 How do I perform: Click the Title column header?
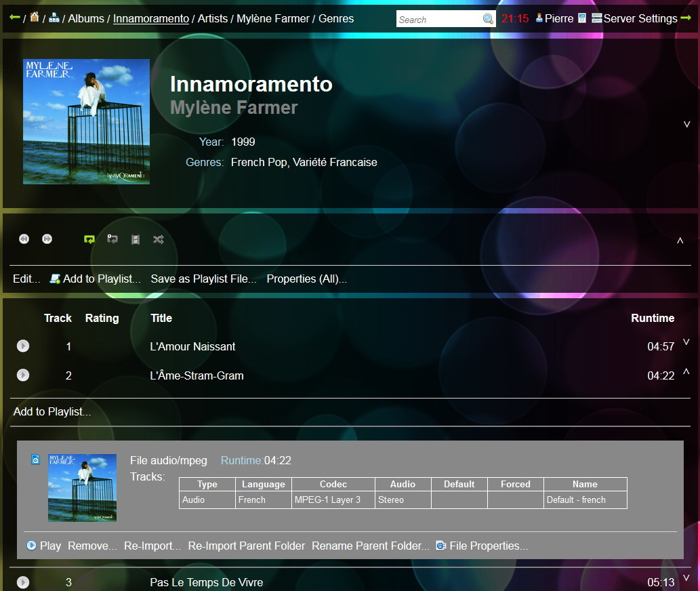coord(161,318)
